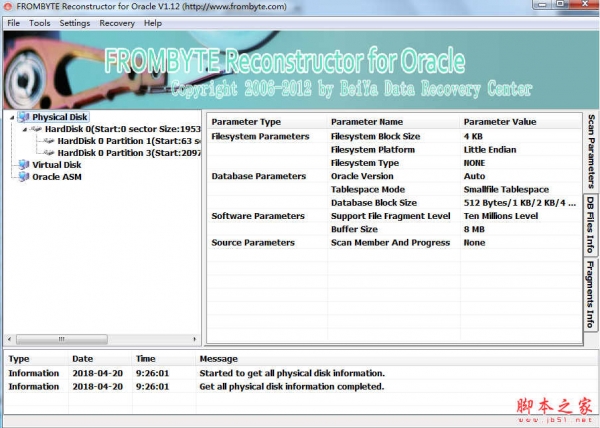Click the HardDisk 0 drive icon
The height and width of the screenshot is (428, 600).
point(36,129)
